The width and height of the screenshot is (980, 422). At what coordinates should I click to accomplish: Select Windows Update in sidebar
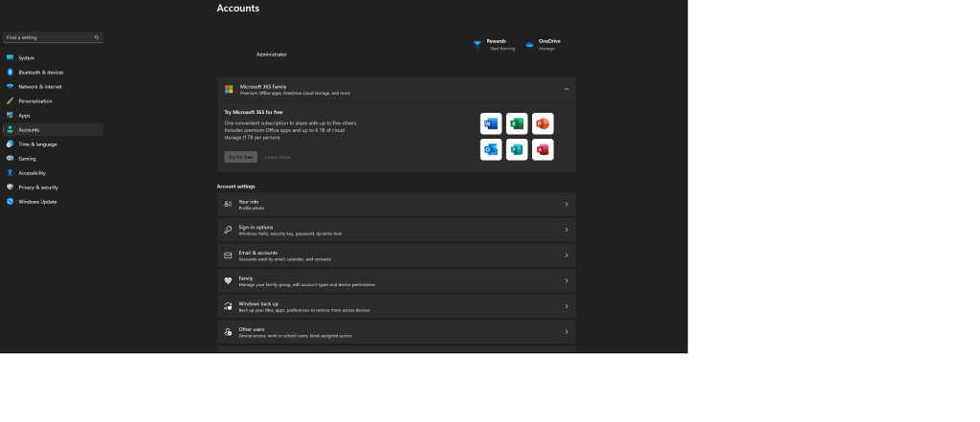[x=37, y=201]
